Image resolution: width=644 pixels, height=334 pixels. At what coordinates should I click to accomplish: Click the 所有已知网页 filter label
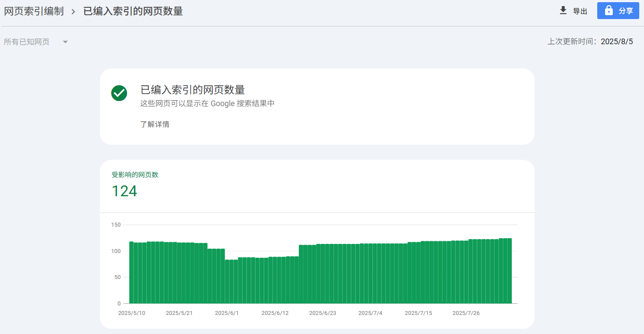tap(27, 42)
